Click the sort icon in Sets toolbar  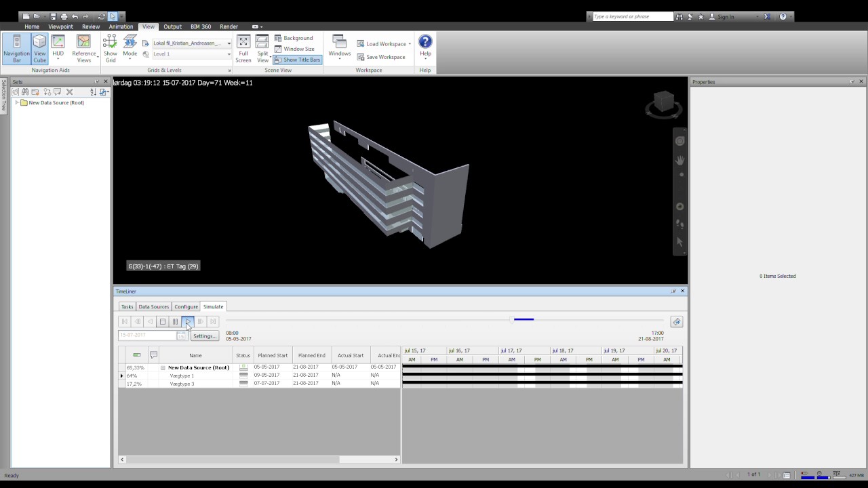(94, 91)
